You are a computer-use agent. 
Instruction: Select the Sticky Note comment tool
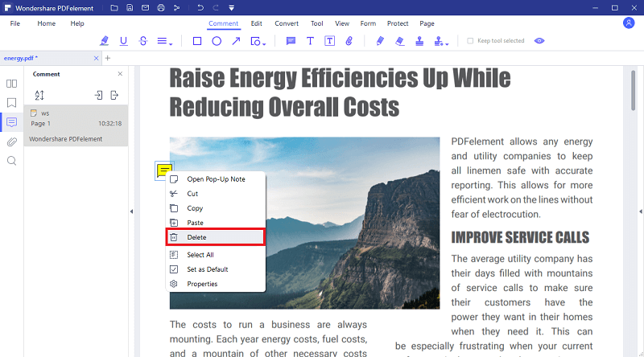(x=291, y=41)
